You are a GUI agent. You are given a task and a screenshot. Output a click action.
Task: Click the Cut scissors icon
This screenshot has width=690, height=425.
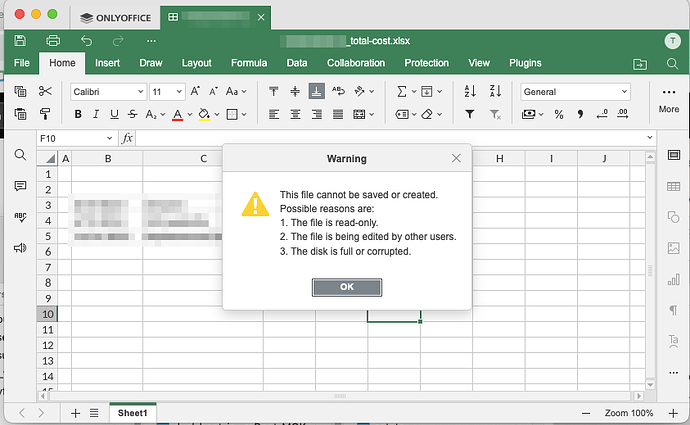tap(45, 91)
